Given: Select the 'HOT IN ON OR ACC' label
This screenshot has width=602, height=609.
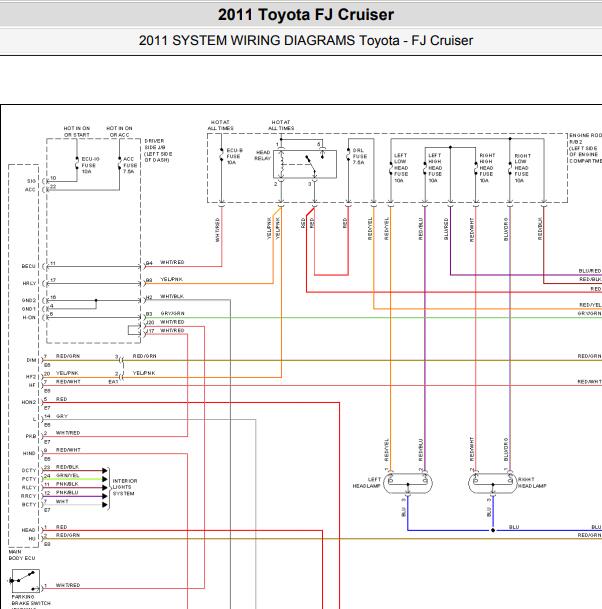Looking at the screenshot, I should pos(119,131).
